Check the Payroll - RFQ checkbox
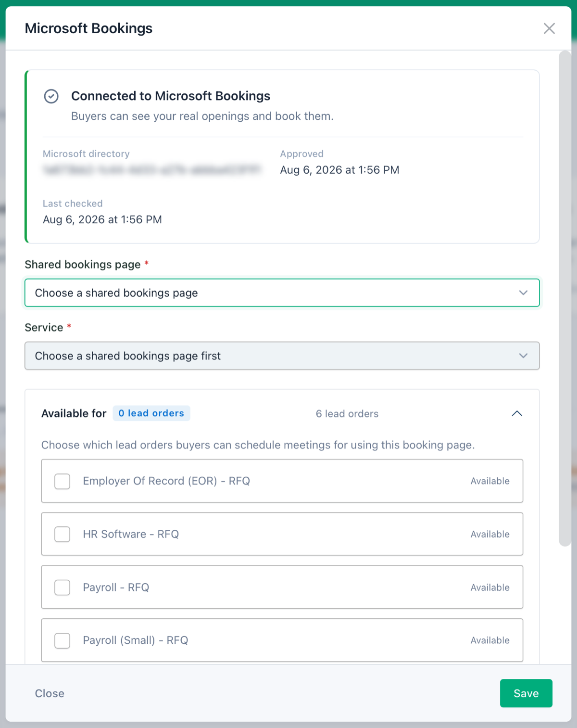The width and height of the screenshot is (577, 728). 63,588
